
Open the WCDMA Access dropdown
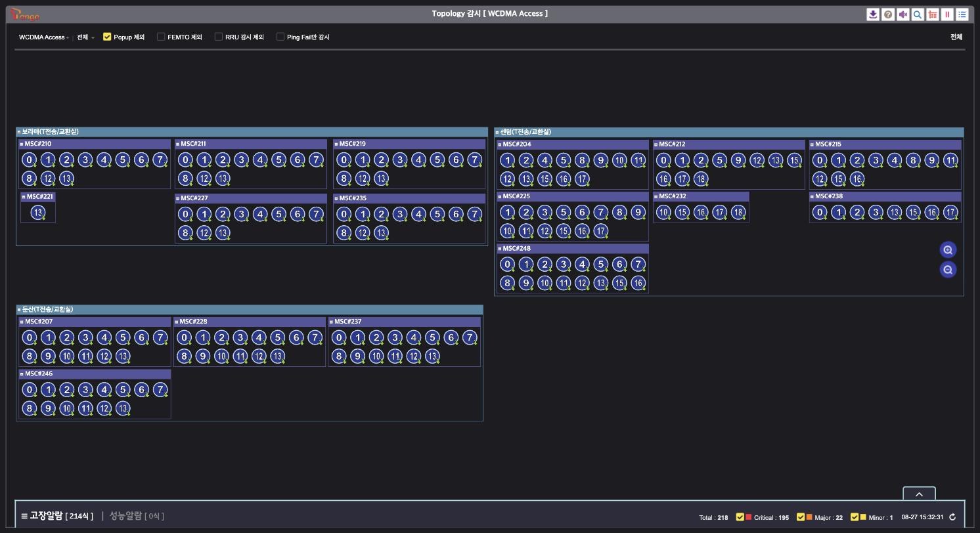click(x=43, y=37)
